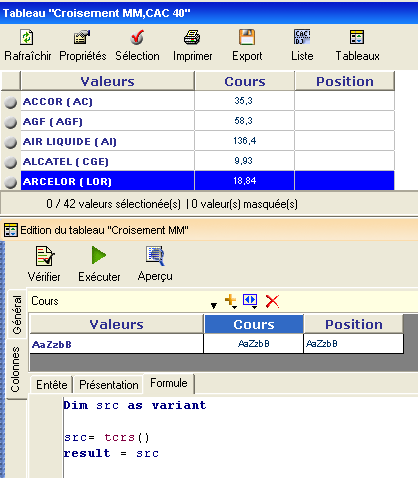
Task: Open the Tableaux icon
Action: (x=357, y=37)
